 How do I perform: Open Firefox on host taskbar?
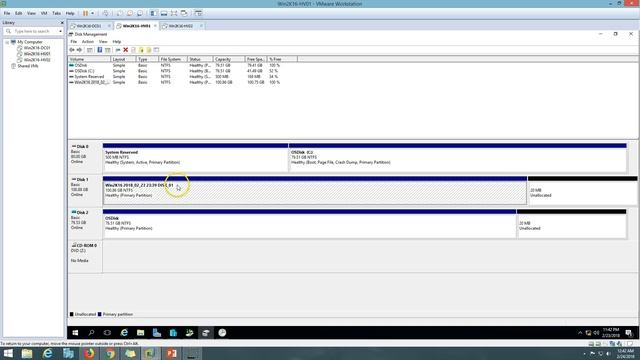pyautogui.click(x=89, y=353)
